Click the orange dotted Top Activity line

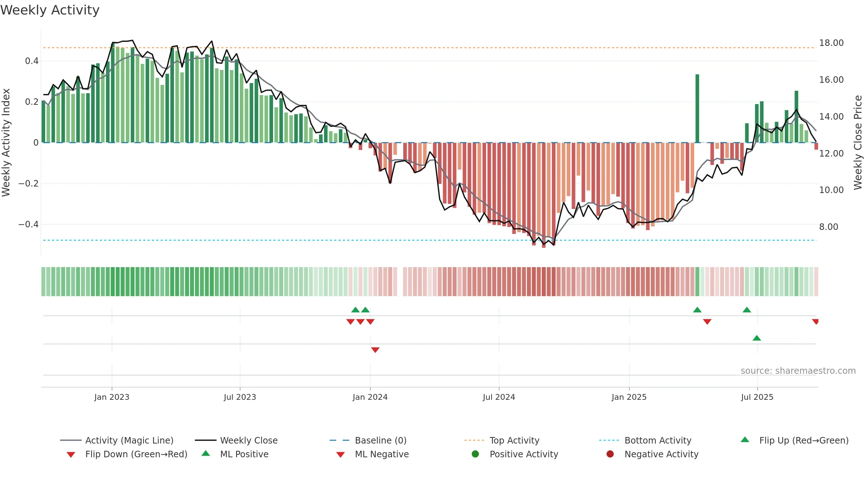click(x=429, y=48)
